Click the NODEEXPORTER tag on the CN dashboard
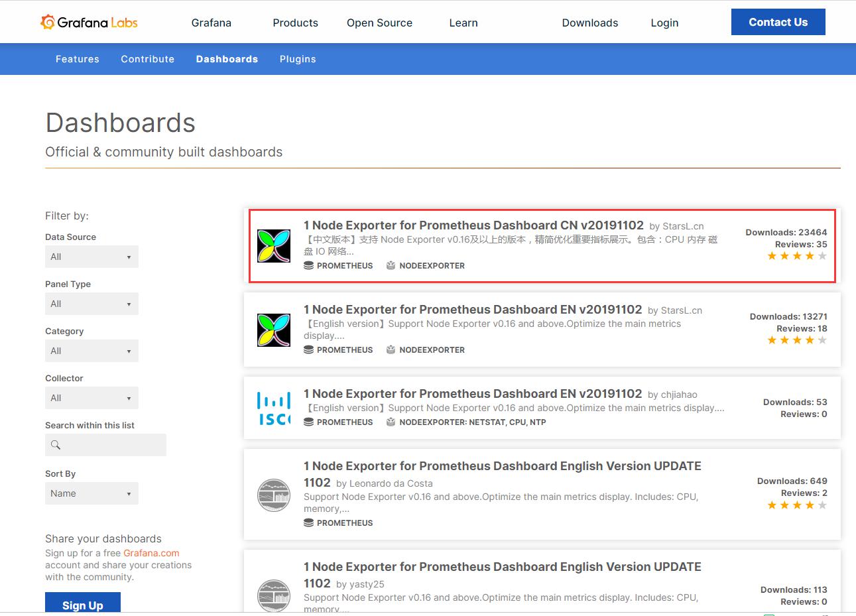The width and height of the screenshot is (856, 616). coord(432,265)
